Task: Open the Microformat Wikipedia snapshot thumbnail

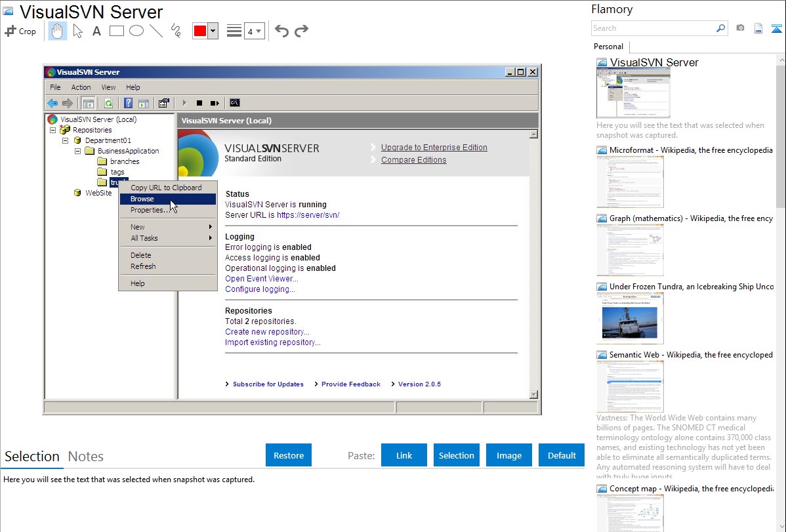Action: click(630, 182)
